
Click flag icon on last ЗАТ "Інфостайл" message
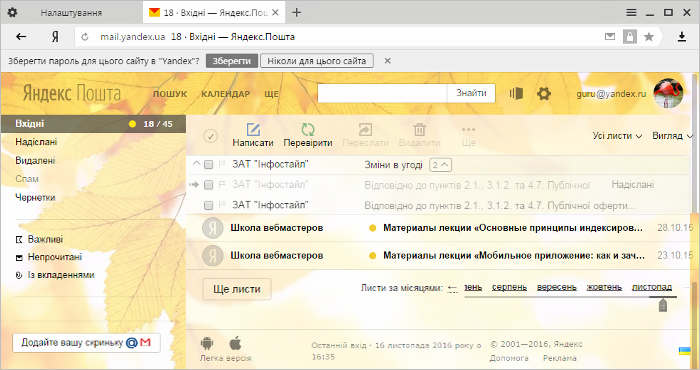click(222, 205)
